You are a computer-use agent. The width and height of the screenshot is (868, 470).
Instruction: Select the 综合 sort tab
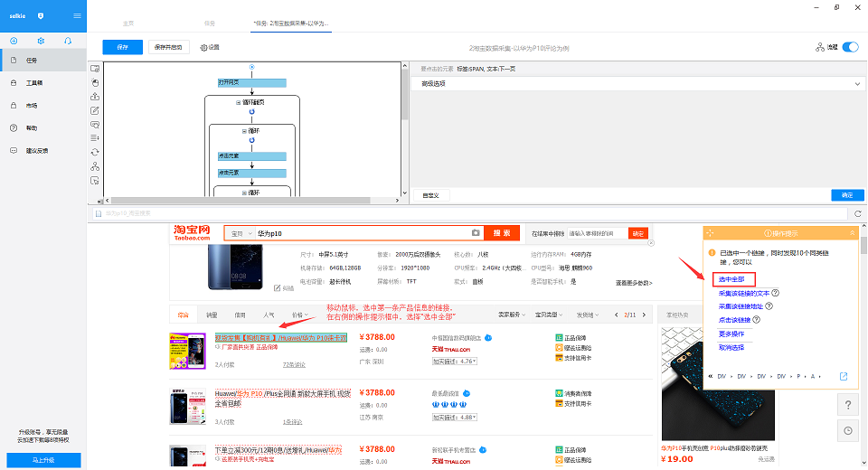point(184,315)
